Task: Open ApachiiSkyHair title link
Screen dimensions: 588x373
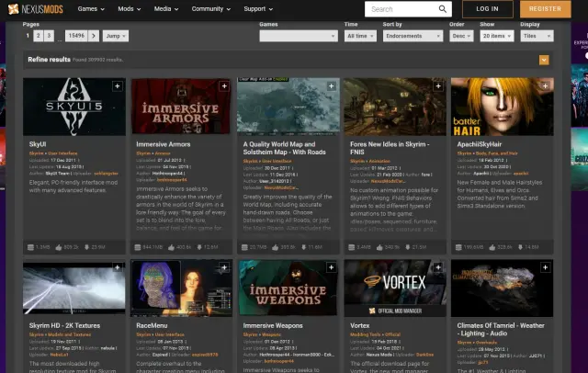Action: point(480,144)
